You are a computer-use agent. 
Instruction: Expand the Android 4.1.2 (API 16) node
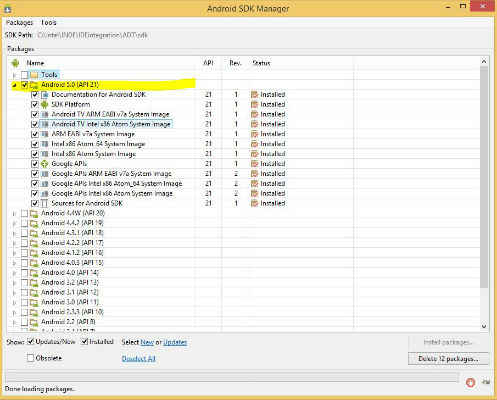point(14,253)
